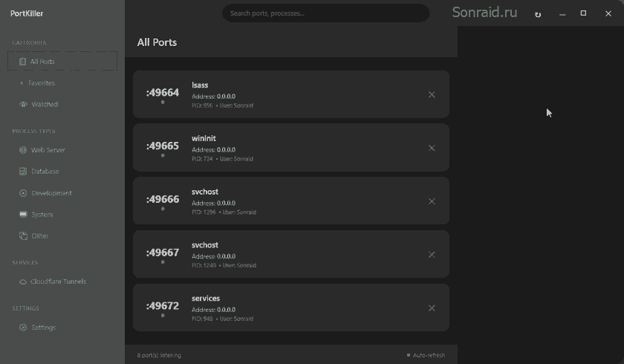
Task: Select the port :49664 entry card
Action: click(x=291, y=94)
